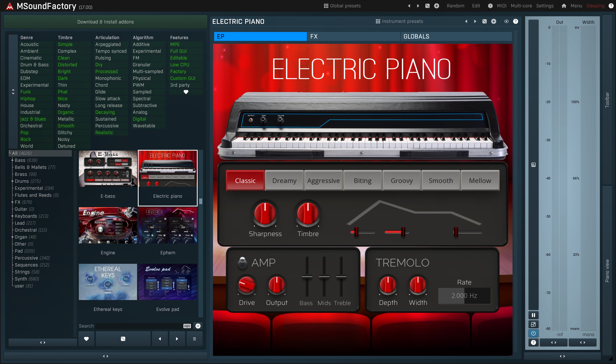
Task: Click the on-screen keyboard icon in the search bar
Action: [187, 326]
